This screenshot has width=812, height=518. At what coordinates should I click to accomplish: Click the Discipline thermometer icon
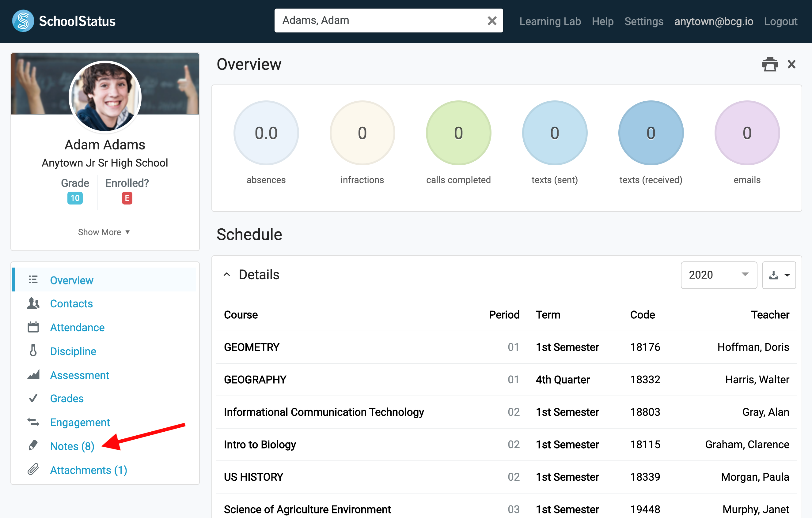[33, 351]
